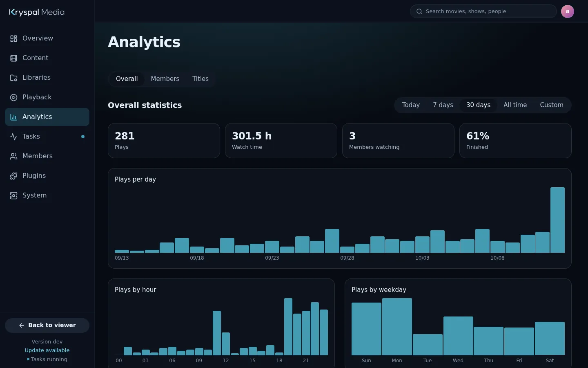The height and width of the screenshot is (368, 588).
Task: Open the user avatar menu
Action: [567, 11]
